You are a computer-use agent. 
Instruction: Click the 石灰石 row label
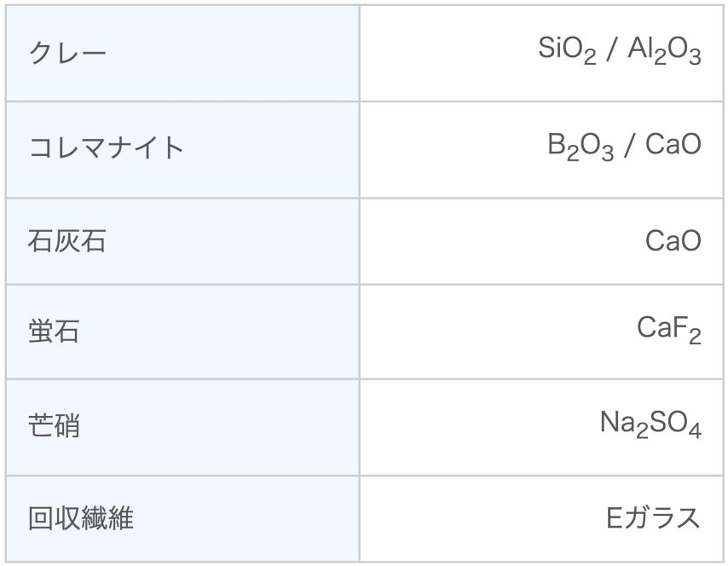tap(67, 241)
